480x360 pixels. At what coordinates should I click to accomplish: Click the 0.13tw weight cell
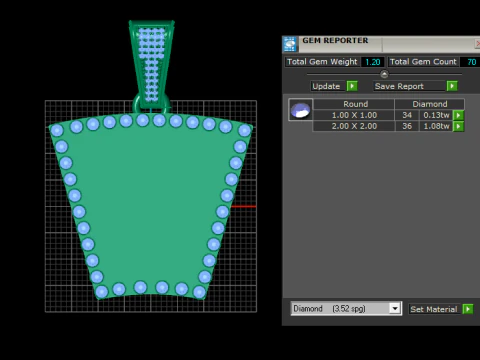tap(436, 115)
